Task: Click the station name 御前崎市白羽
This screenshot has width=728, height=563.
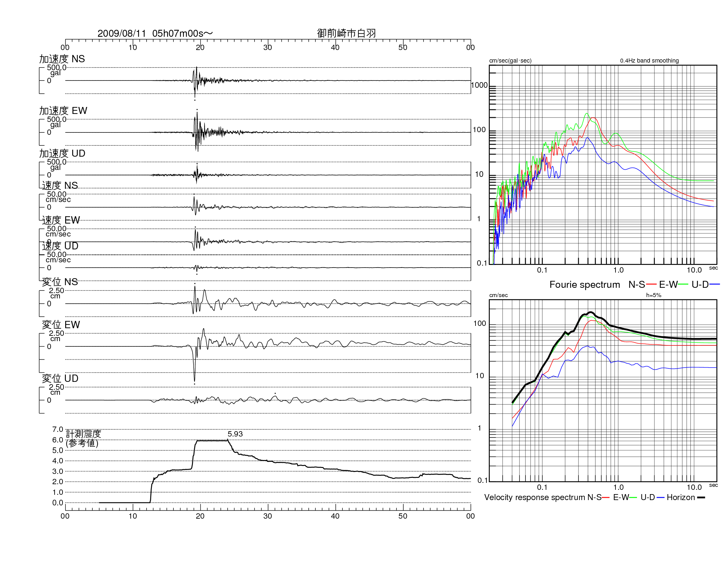Action: click(346, 33)
